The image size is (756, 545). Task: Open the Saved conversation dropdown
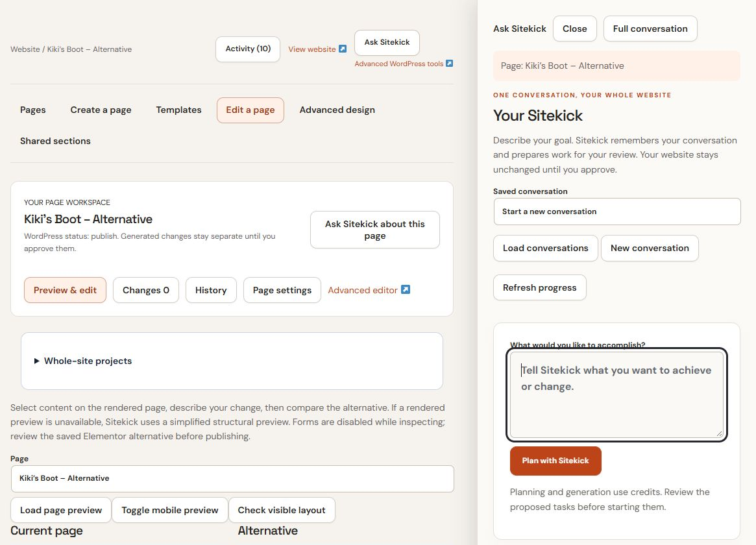click(x=616, y=212)
